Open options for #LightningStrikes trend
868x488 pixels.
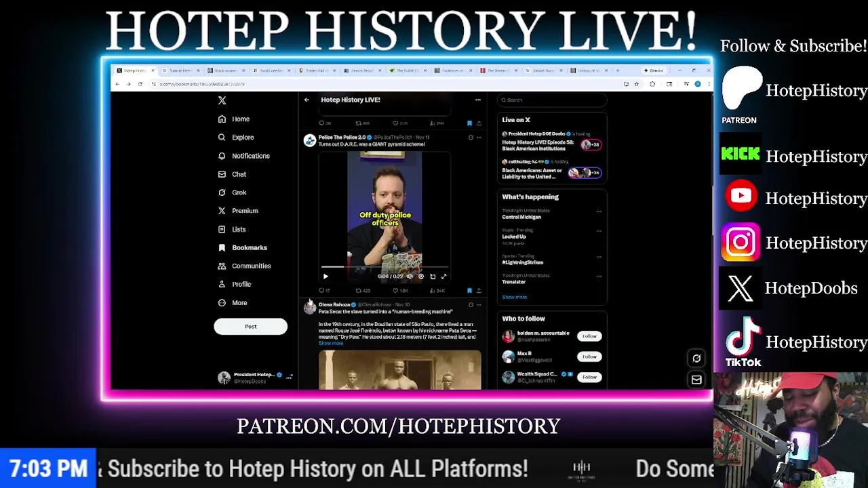click(599, 257)
